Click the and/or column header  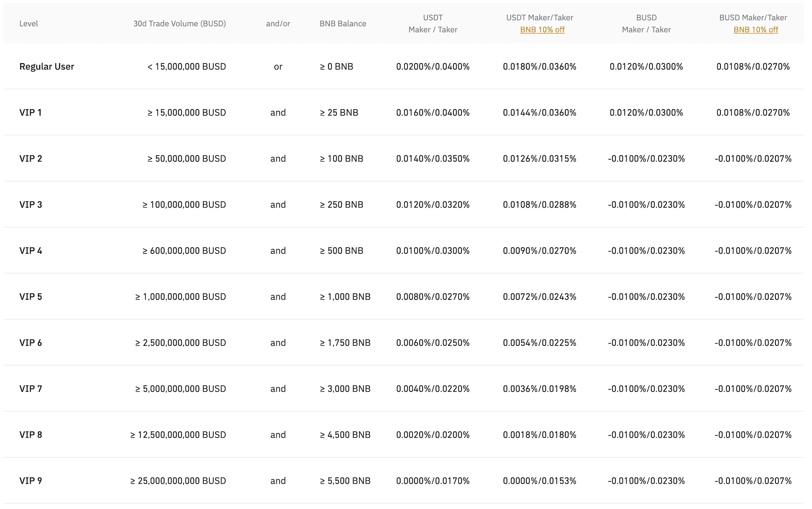[x=277, y=23]
